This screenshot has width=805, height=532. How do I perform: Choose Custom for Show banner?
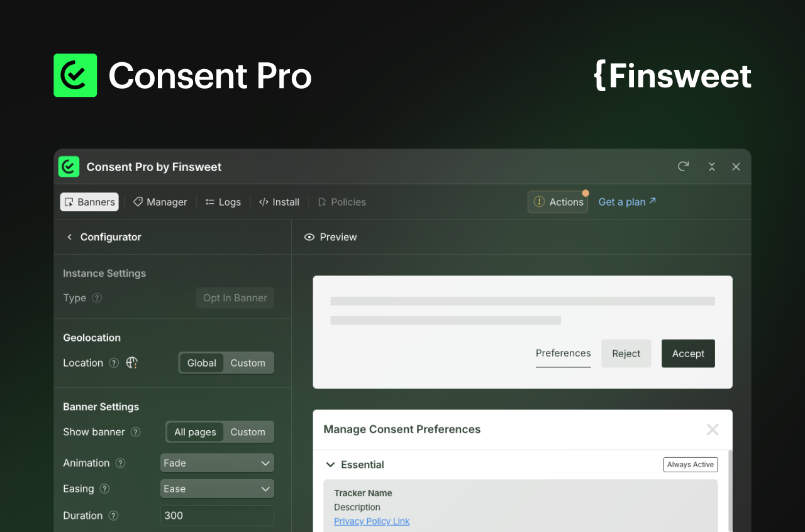(248, 432)
